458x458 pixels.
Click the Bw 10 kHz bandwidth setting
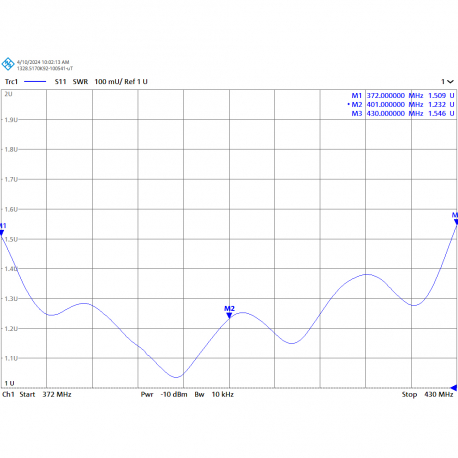[x=214, y=395]
